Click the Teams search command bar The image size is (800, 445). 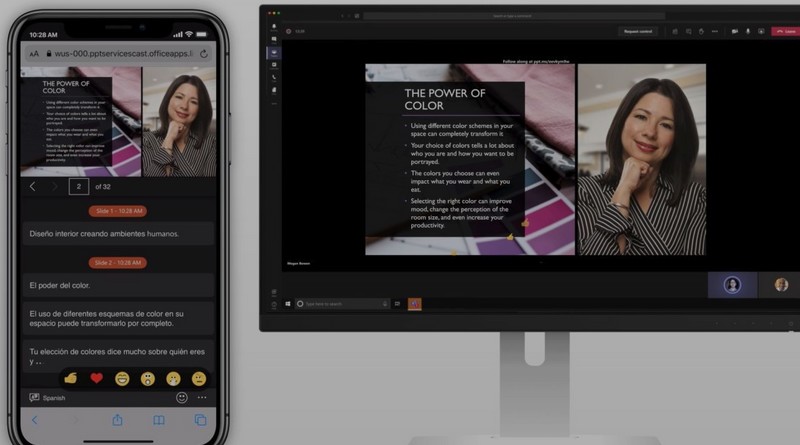(514, 16)
